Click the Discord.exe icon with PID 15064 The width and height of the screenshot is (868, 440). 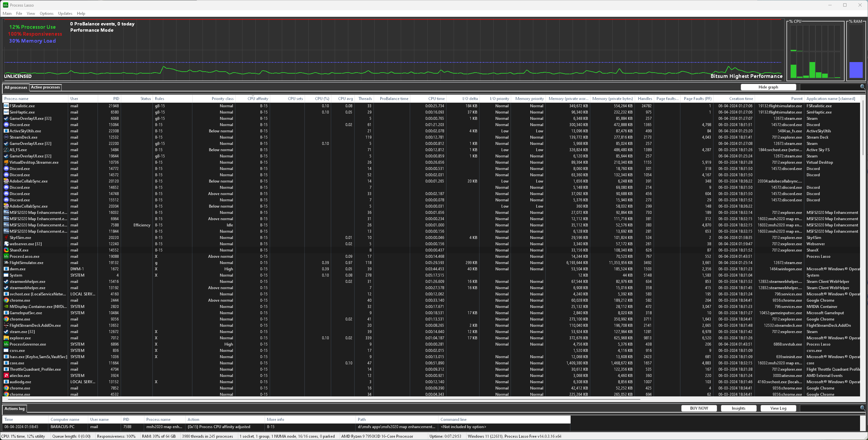pyautogui.click(x=6, y=124)
